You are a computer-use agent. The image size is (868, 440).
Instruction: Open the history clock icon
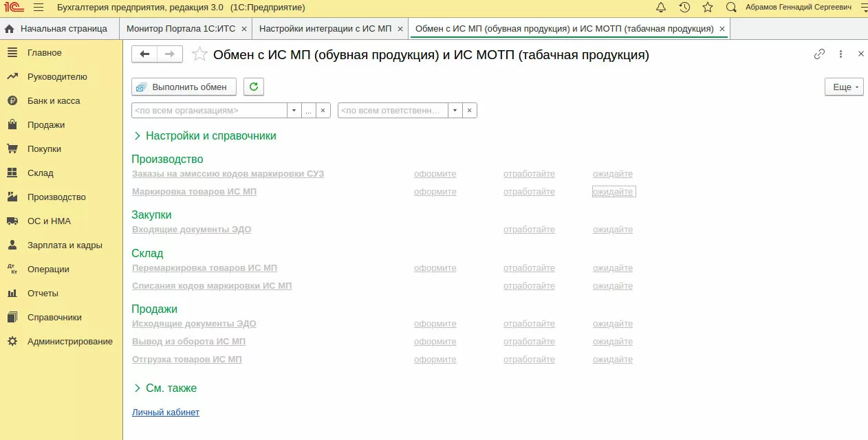(x=684, y=8)
